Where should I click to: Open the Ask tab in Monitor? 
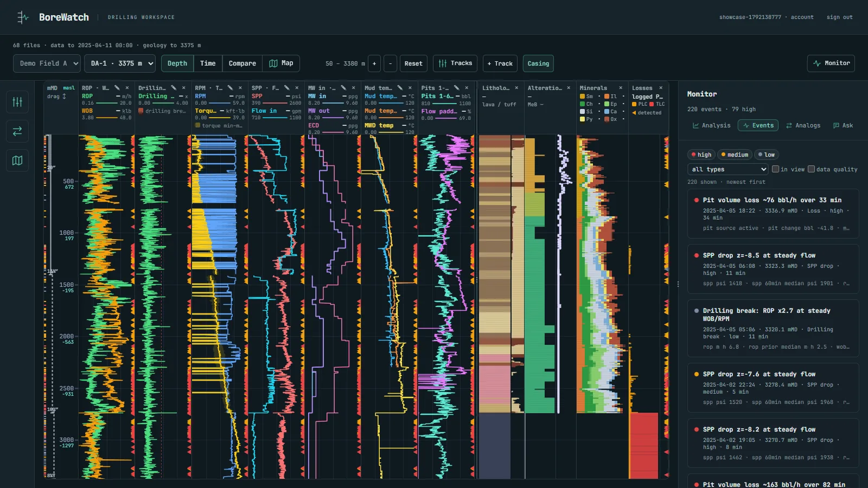point(843,125)
